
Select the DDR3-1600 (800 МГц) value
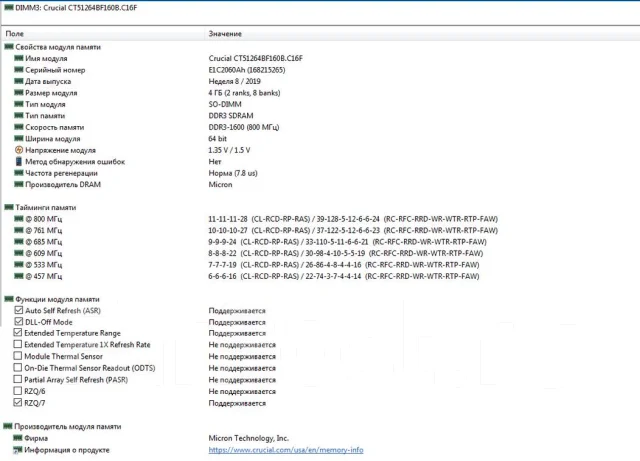tap(244, 127)
